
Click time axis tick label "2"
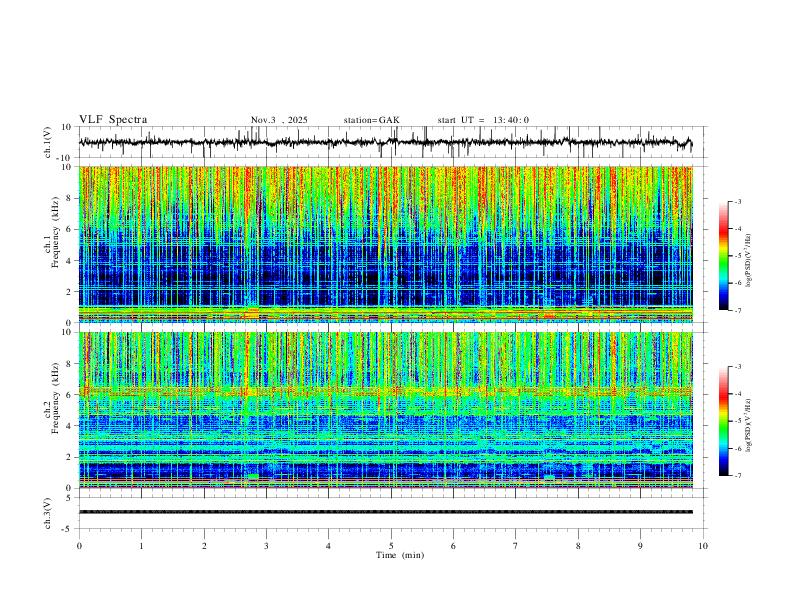click(x=204, y=546)
